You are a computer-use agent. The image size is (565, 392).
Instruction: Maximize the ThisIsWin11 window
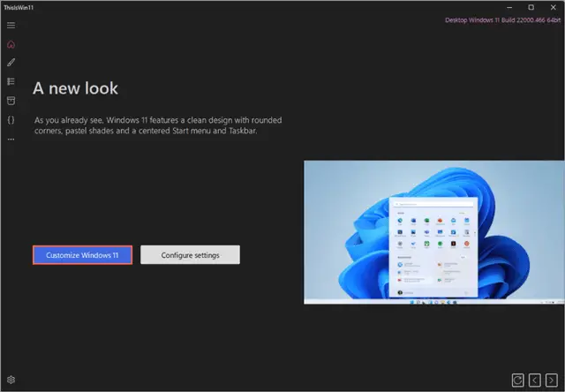(531, 8)
